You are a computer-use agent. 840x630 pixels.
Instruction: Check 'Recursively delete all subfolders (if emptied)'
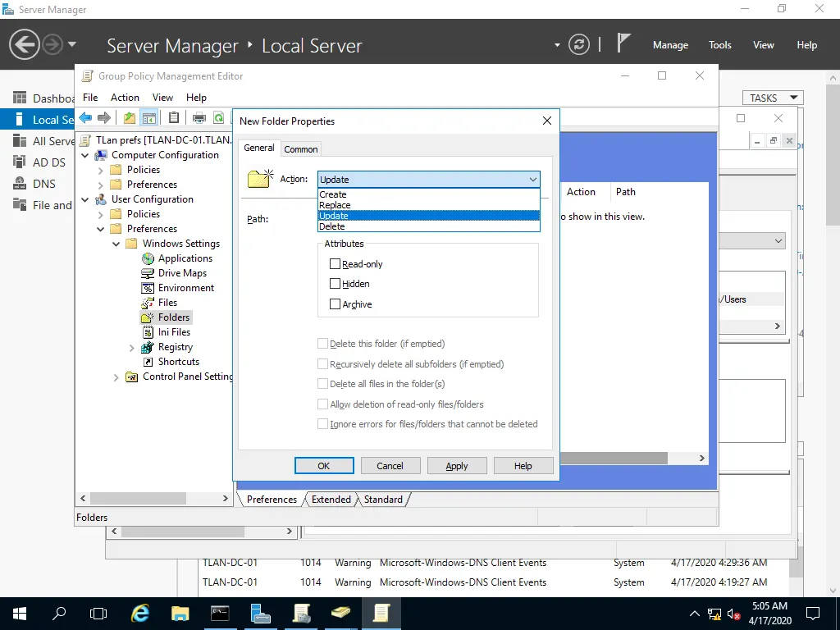[x=322, y=363]
